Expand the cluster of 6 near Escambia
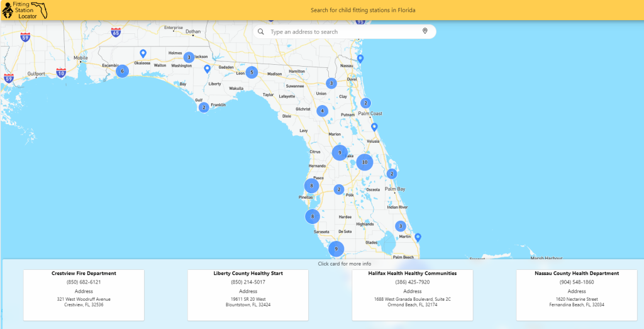Viewport: 644px width, 329px height. (x=122, y=71)
